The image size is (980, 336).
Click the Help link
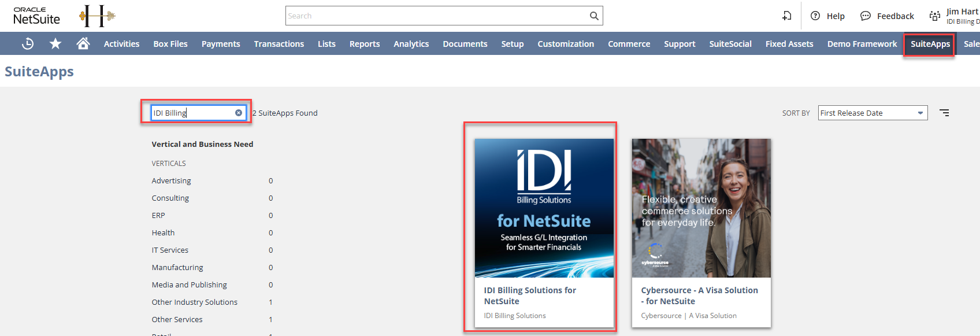pos(836,16)
